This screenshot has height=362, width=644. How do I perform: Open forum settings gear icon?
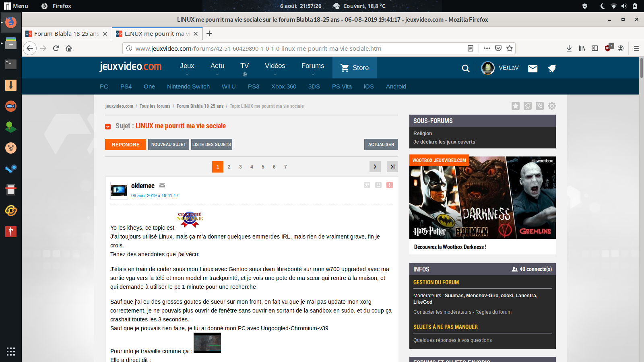tap(552, 106)
